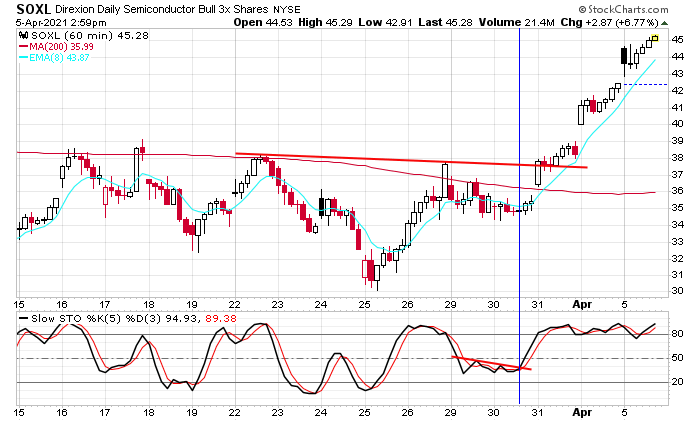This screenshot has width=700, height=421.
Task: Click the blue vertical marker line on price chart
Action: pos(520,161)
